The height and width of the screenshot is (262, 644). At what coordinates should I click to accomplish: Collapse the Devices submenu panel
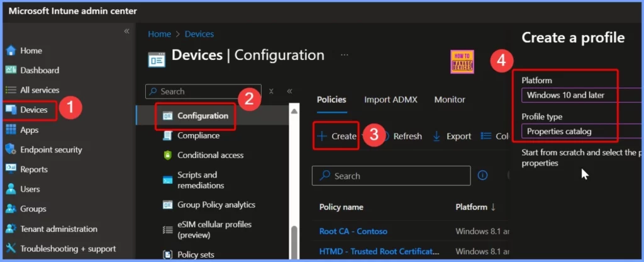(289, 91)
